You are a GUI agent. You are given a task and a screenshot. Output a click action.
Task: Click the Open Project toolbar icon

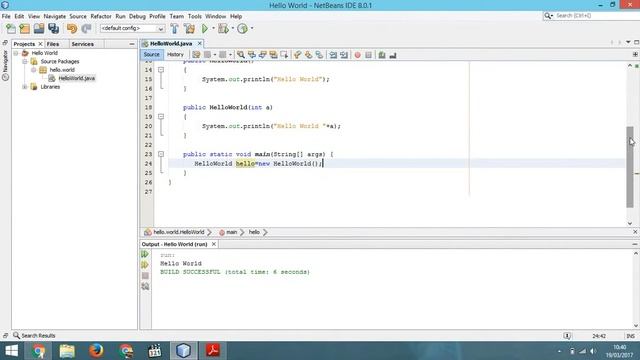point(39,29)
